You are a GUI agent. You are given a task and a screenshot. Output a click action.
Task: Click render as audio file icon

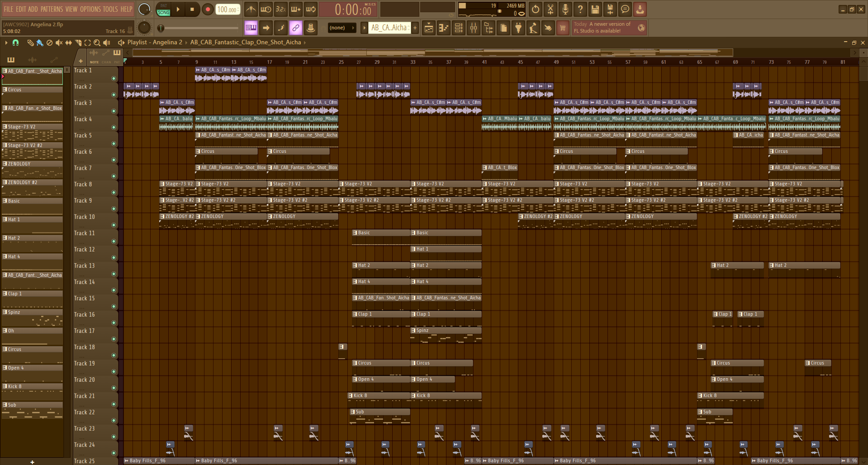click(610, 9)
